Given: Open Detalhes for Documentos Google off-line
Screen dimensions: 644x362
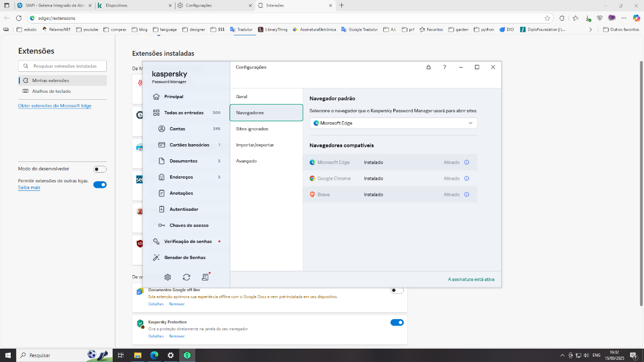Looking at the screenshot, I should [156, 304].
